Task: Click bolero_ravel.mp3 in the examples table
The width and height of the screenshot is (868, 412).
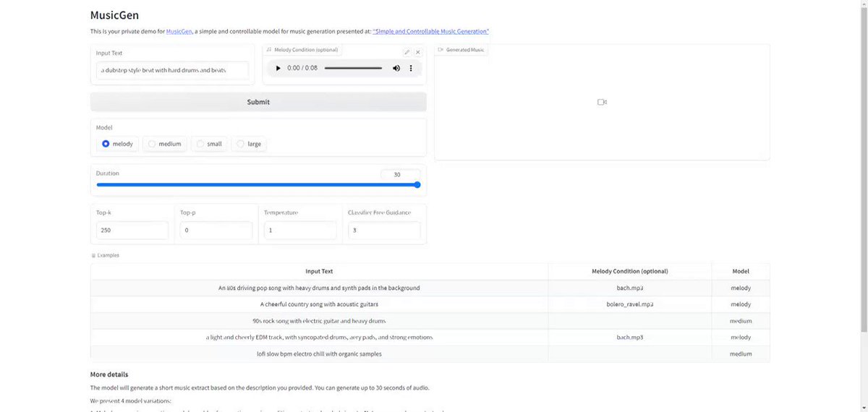Action: (x=630, y=304)
